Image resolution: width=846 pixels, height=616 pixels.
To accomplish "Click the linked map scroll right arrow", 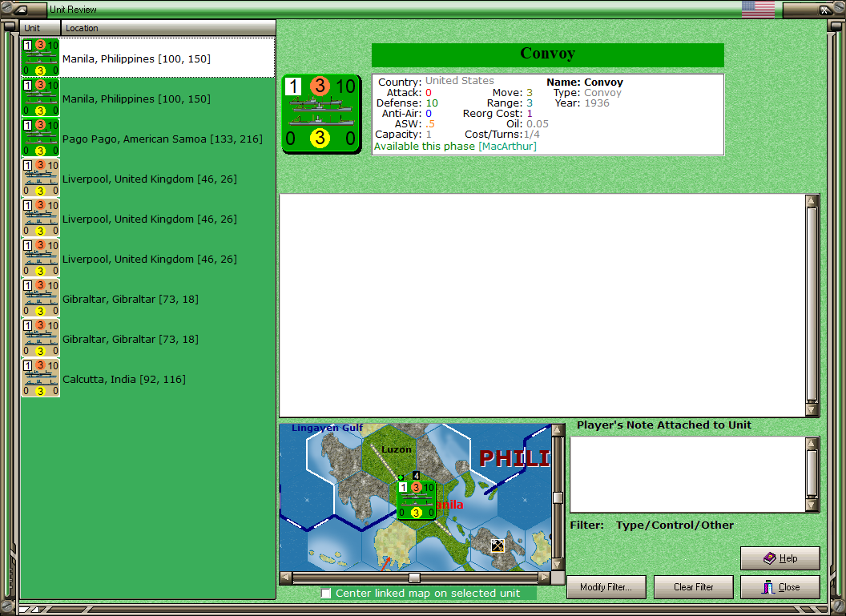I will 545,578.
